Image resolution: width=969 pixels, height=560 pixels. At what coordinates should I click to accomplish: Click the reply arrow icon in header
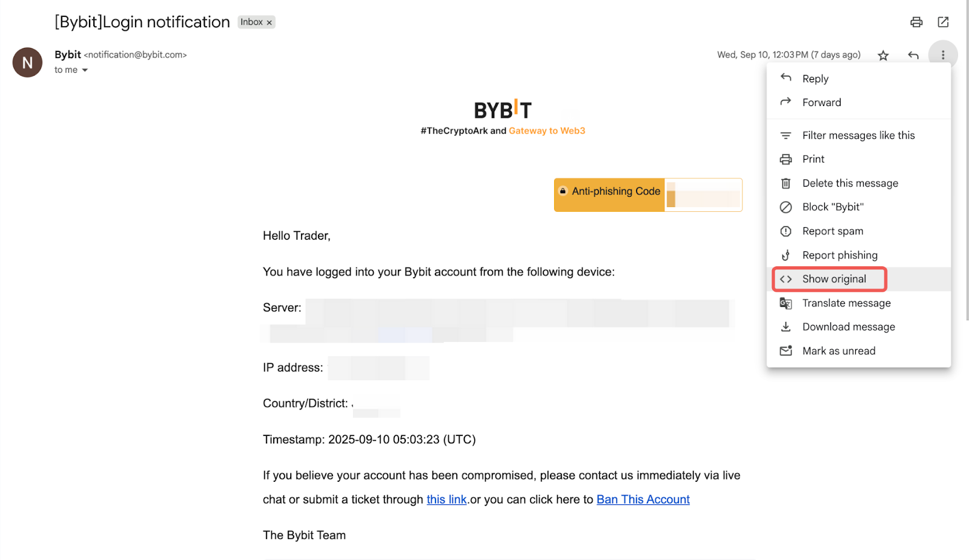coord(913,56)
